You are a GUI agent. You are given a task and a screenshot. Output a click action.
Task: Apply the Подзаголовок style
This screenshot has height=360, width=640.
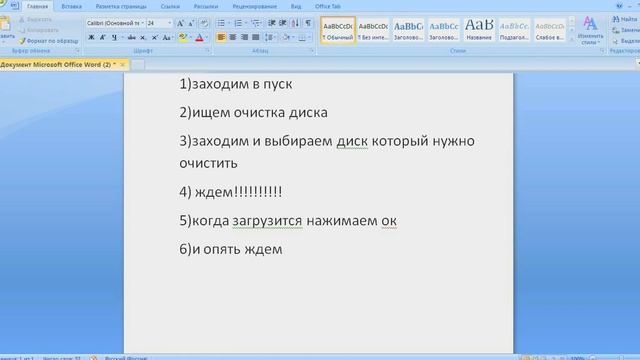click(514, 30)
